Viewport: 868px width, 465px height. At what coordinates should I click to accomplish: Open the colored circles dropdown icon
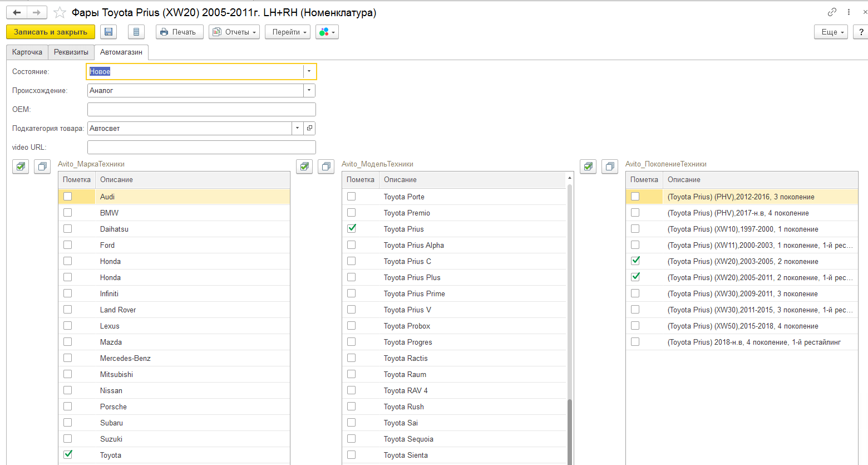point(327,32)
